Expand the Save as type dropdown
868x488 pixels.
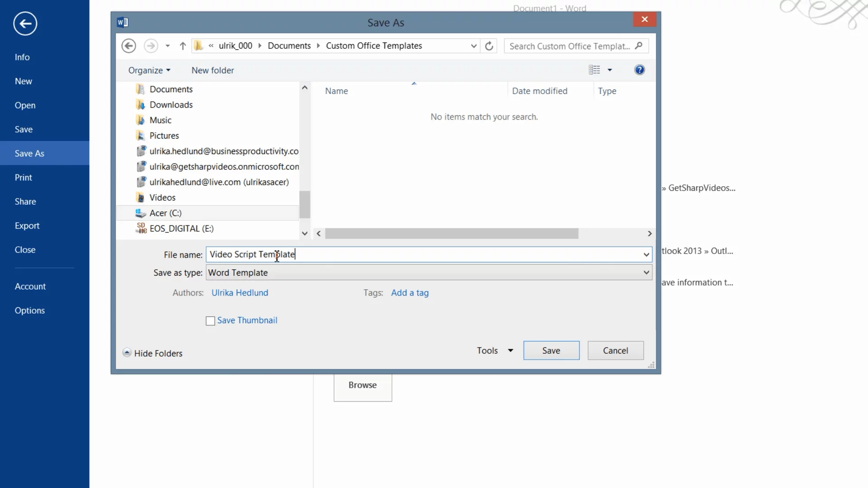click(x=646, y=272)
